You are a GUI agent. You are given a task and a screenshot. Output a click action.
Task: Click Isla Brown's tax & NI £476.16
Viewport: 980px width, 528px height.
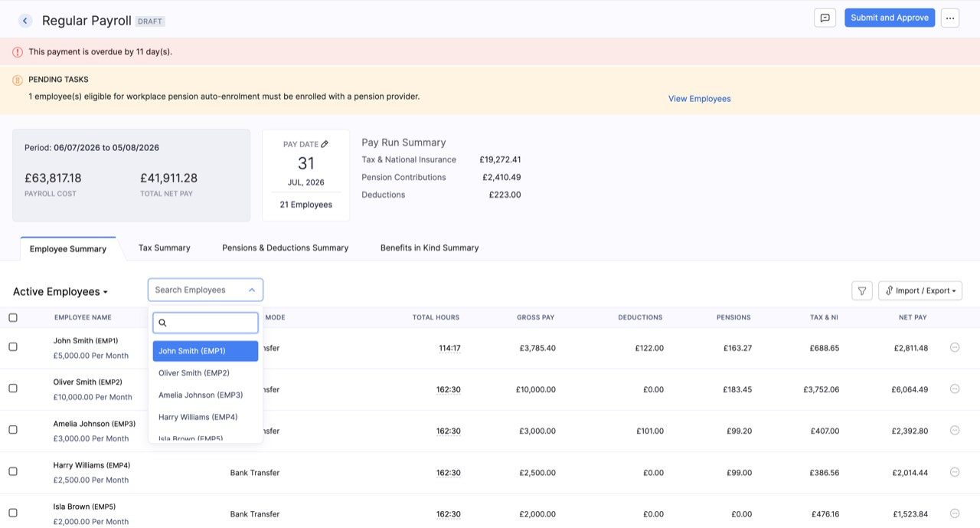(825, 514)
